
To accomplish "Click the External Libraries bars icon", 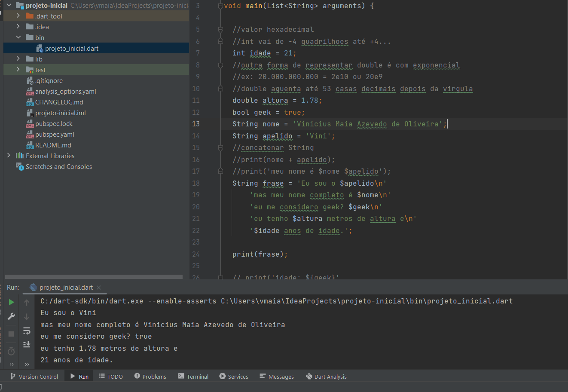I will click(x=20, y=156).
